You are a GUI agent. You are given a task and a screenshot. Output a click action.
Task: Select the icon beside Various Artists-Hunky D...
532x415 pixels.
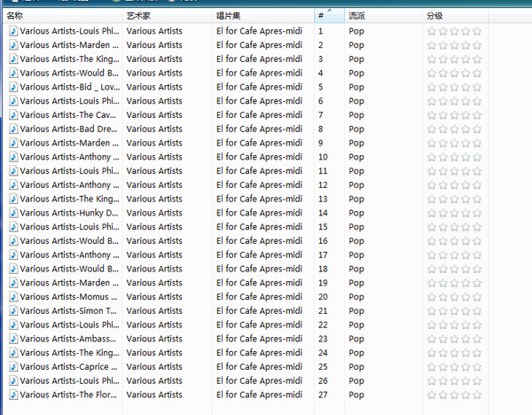pos(13,213)
